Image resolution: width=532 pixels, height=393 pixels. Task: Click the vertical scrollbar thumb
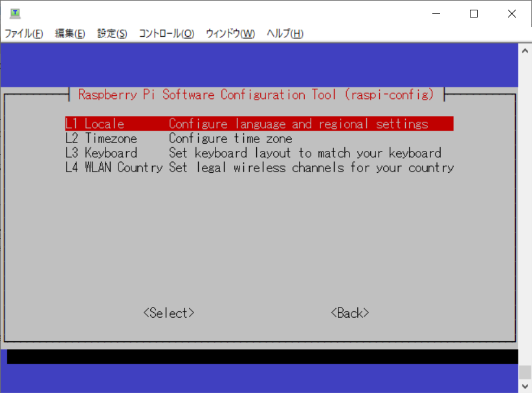pos(525,372)
